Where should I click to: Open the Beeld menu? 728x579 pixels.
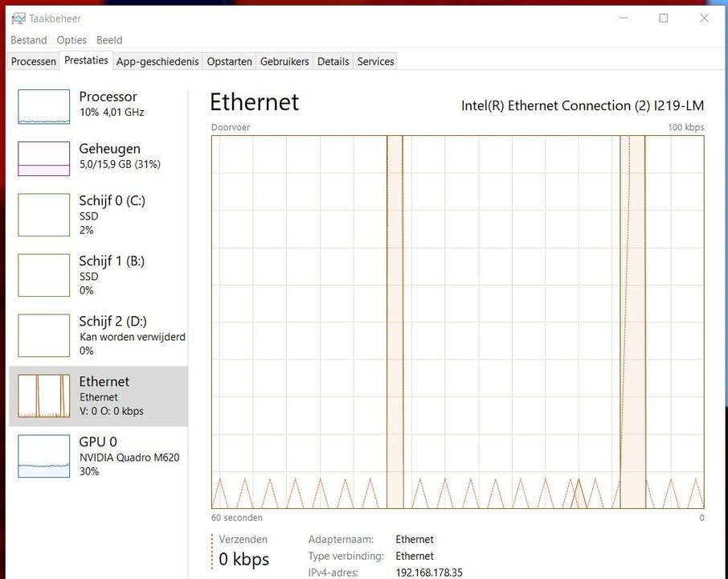(109, 40)
